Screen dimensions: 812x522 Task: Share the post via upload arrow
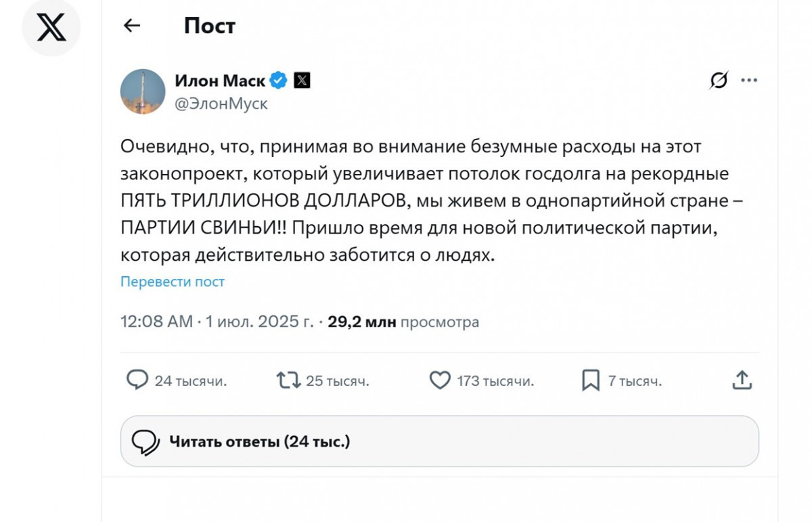coord(742,380)
